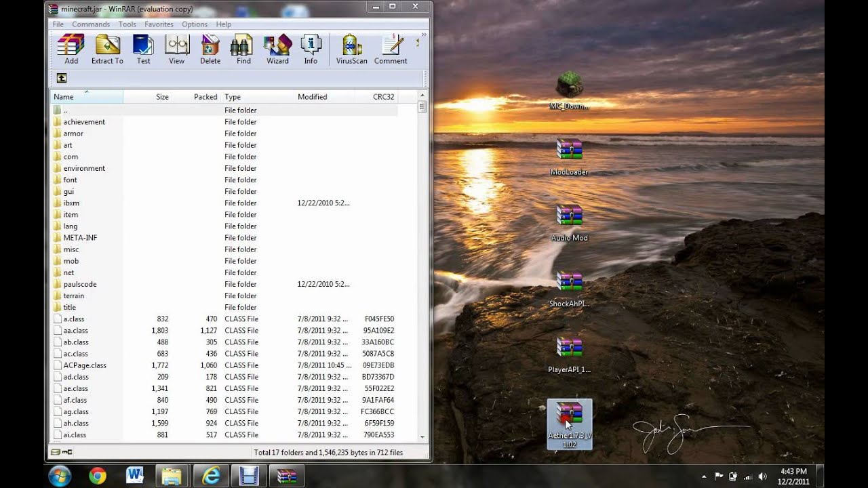Show archive Info

coord(311,49)
